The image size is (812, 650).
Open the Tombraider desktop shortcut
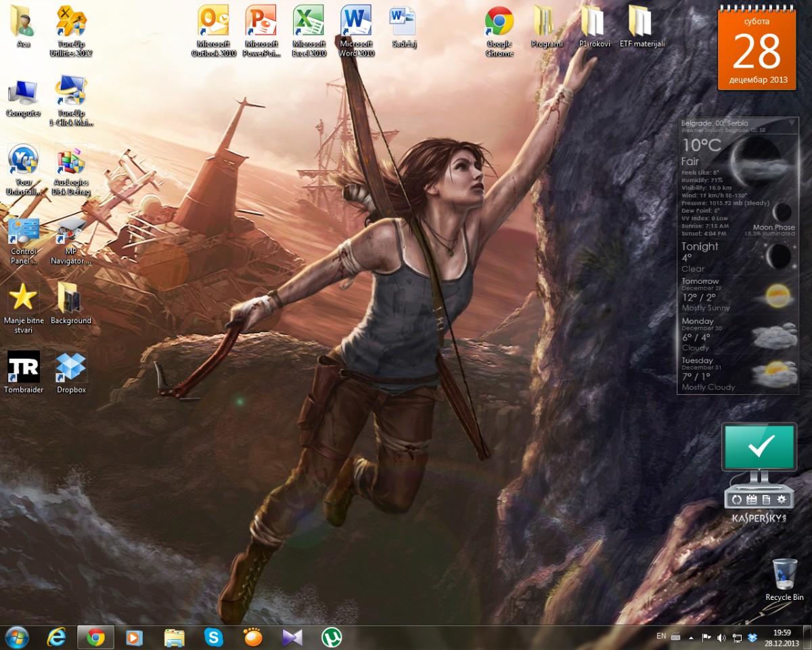click(x=23, y=368)
